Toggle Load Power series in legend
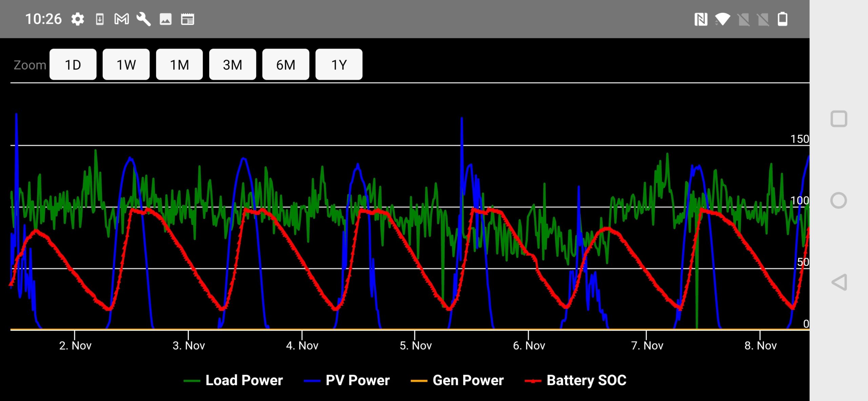 point(233,380)
